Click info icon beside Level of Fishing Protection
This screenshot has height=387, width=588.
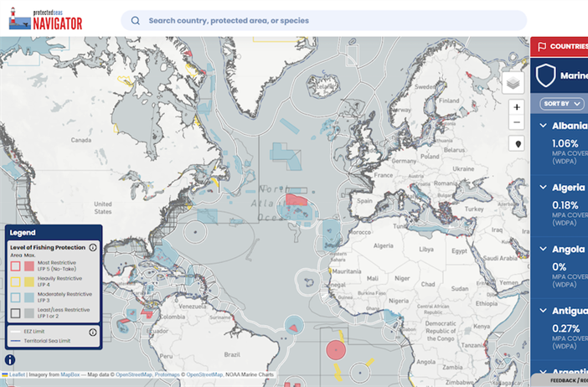93,247
